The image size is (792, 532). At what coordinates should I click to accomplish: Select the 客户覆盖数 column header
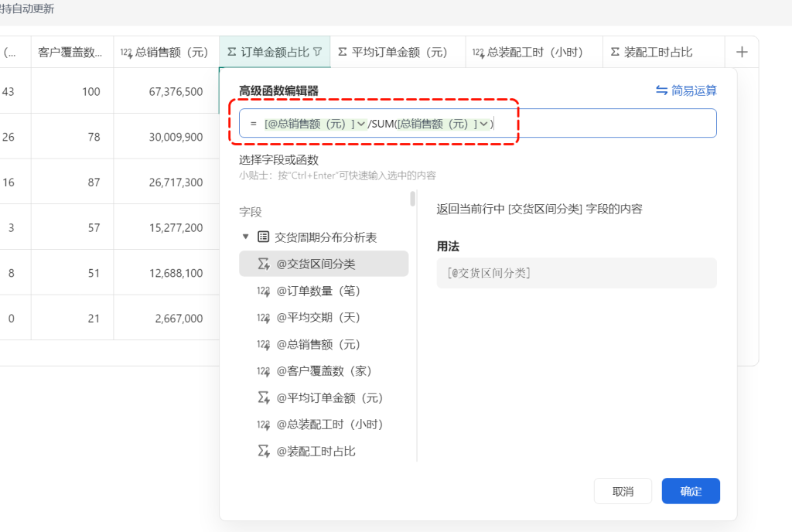pyautogui.click(x=72, y=52)
